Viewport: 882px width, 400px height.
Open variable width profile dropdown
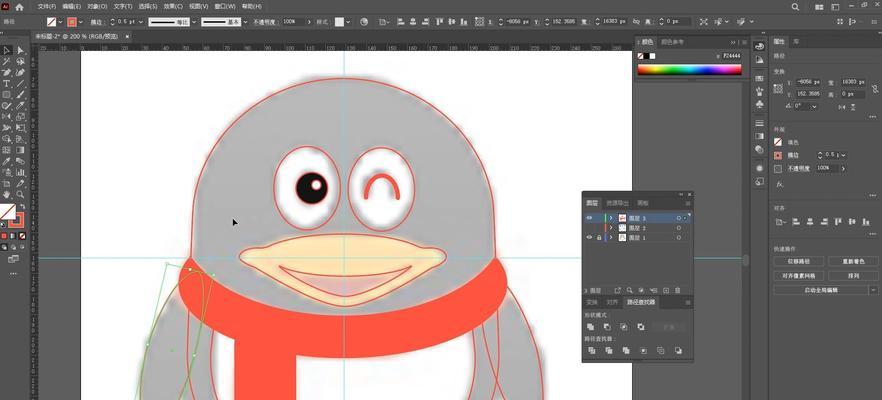click(194, 21)
